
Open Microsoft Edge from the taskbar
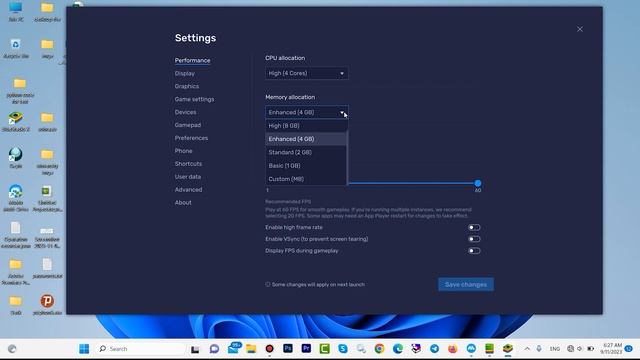pyautogui.click(x=398, y=349)
